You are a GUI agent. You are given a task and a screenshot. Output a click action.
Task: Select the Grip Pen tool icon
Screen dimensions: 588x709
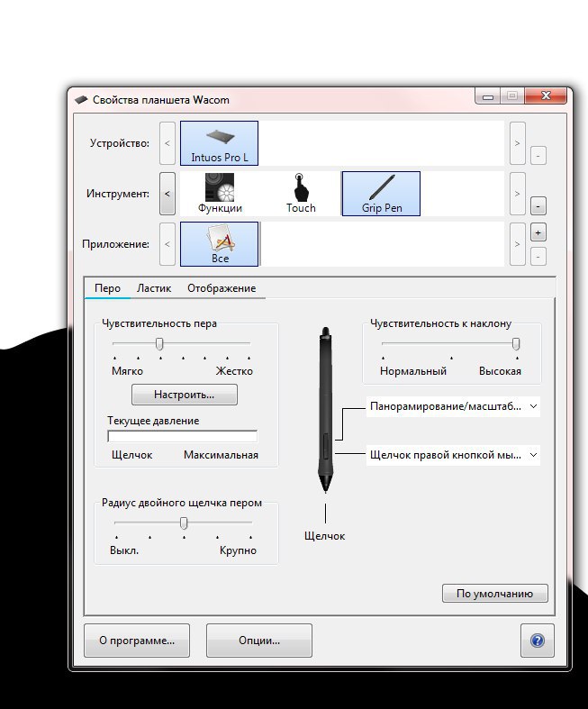click(381, 194)
